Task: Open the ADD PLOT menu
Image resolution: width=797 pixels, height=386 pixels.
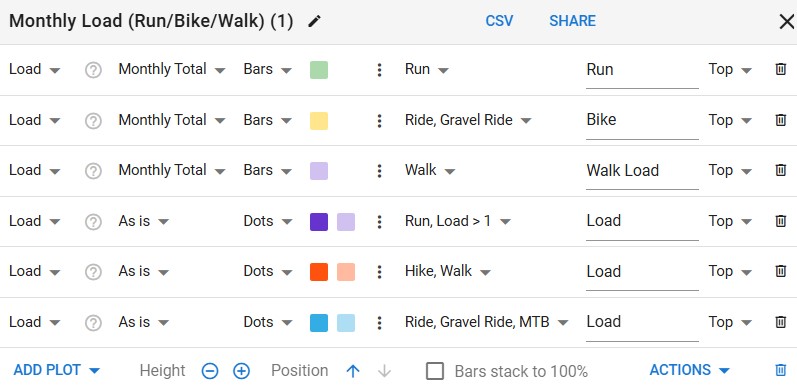Action: click(57, 370)
